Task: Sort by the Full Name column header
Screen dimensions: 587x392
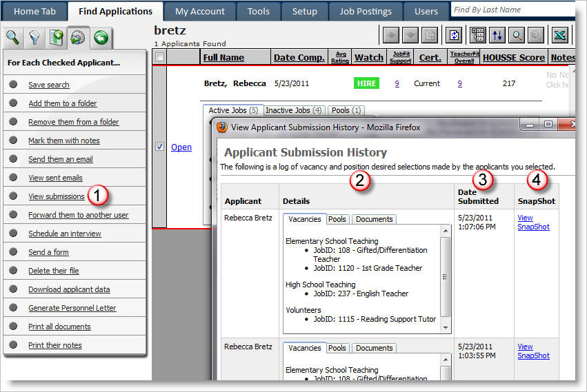Action: 223,57
